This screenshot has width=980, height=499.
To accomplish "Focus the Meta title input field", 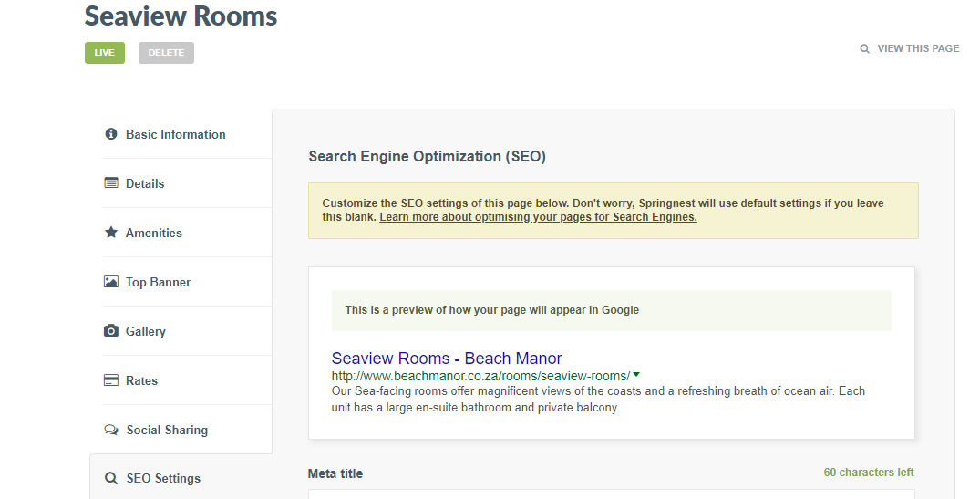I will (611, 494).
